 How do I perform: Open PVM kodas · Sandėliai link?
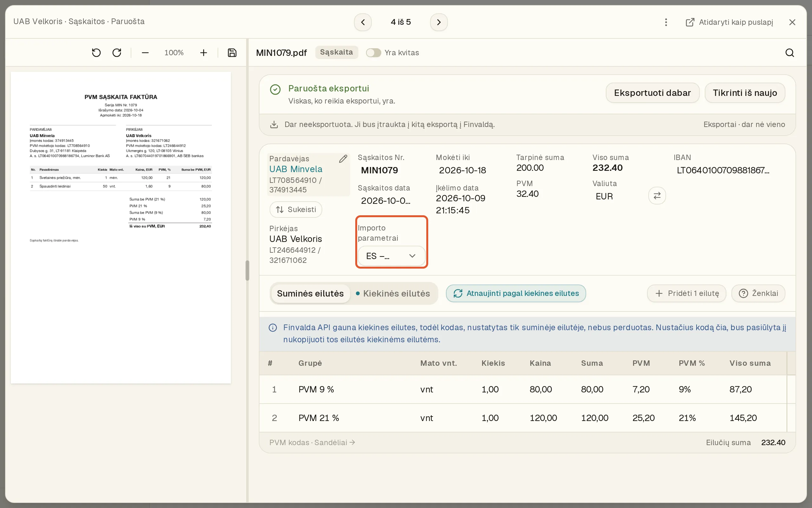point(312,443)
